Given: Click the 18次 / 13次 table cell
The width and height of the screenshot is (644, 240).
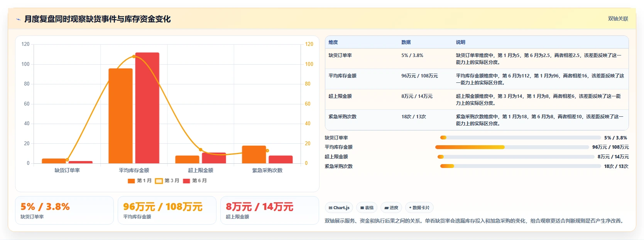Looking at the screenshot, I should pos(414,117).
